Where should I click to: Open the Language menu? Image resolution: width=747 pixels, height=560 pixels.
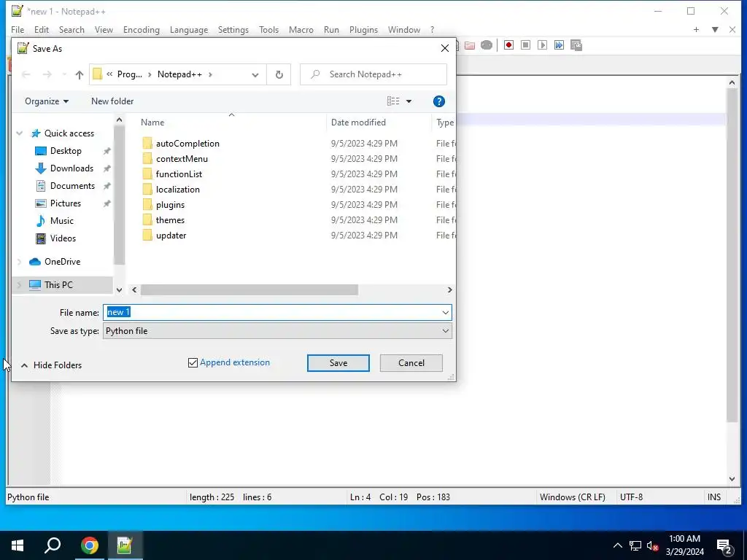[x=189, y=29]
